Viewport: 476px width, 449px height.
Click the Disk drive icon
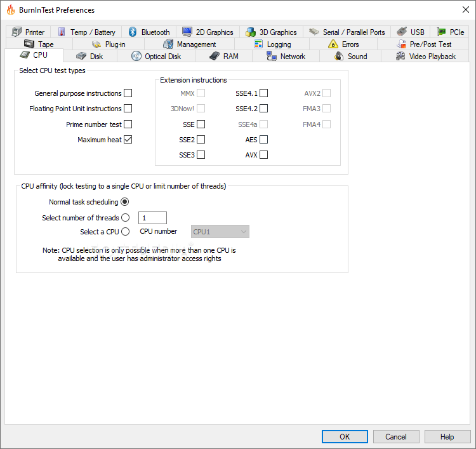81,56
